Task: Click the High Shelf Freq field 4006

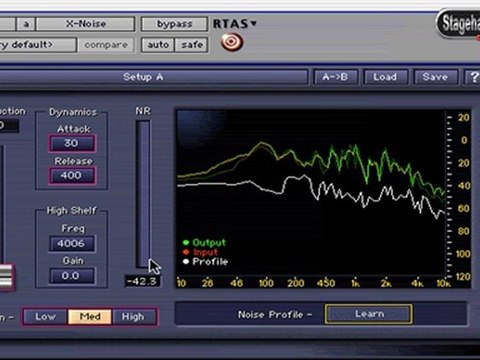Action: [x=71, y=244]
